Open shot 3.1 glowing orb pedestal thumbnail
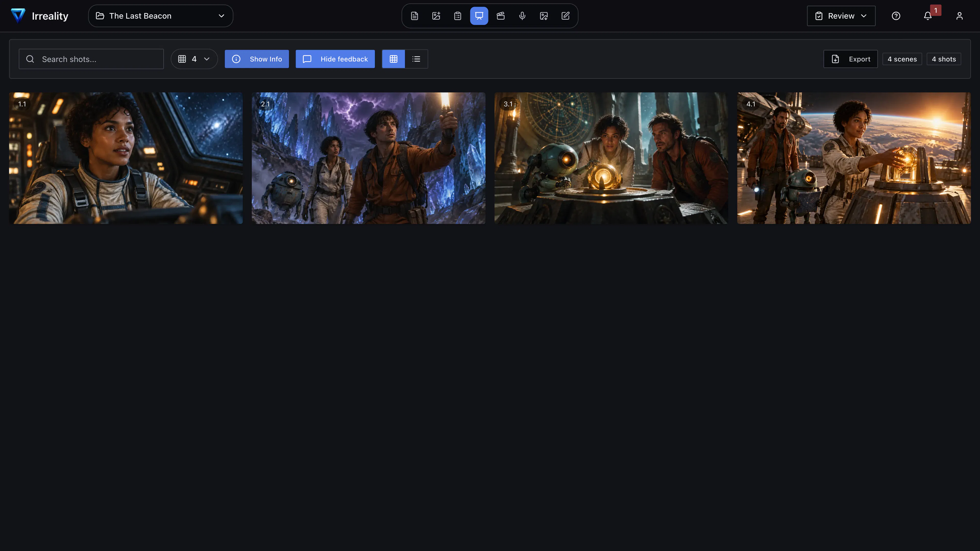 611,158
